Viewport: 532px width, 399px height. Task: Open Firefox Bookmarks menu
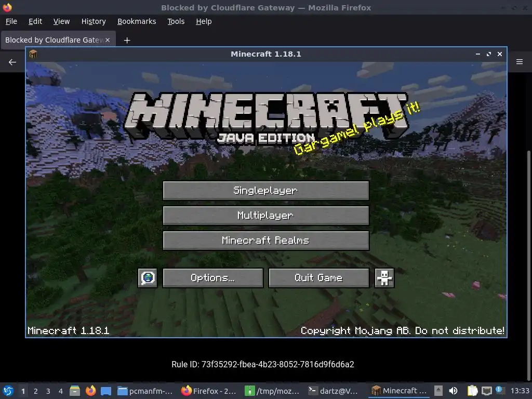[137, 21]
